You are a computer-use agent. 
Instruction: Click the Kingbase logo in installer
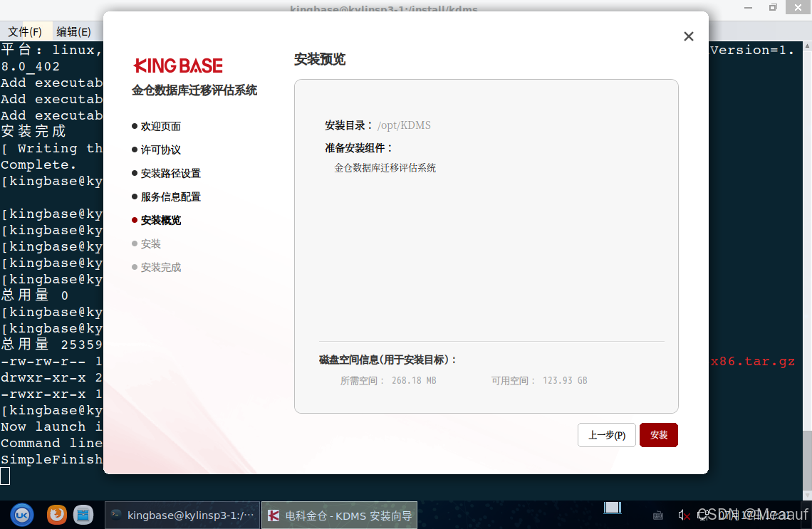[x=178, y=66]
